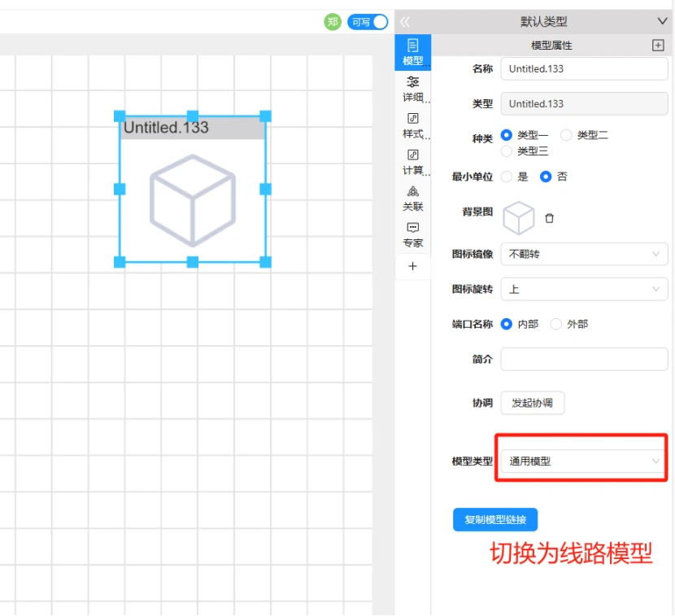Click the plus box icon beside 模型属性
The width and height of the screenshot is (675, 616).
658,46
